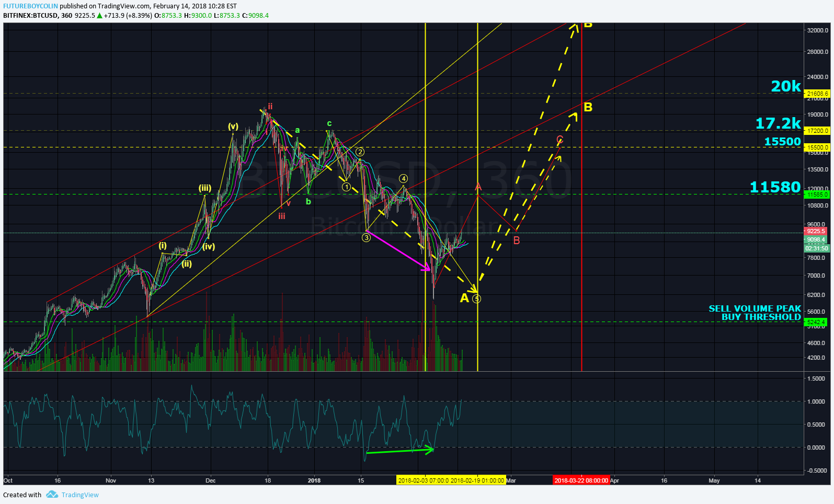Click the red 9225.5 current price label

coord(816,231)
